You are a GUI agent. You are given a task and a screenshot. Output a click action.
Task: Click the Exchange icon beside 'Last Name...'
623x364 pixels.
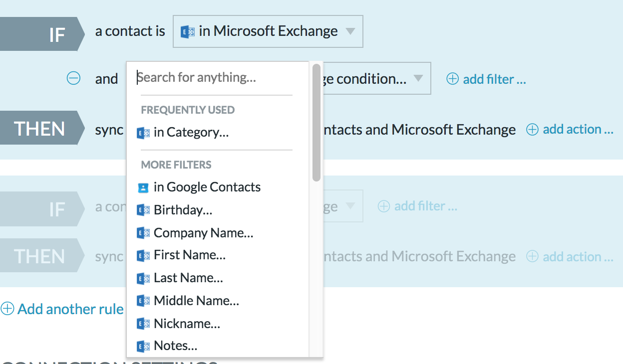(143, 278)
